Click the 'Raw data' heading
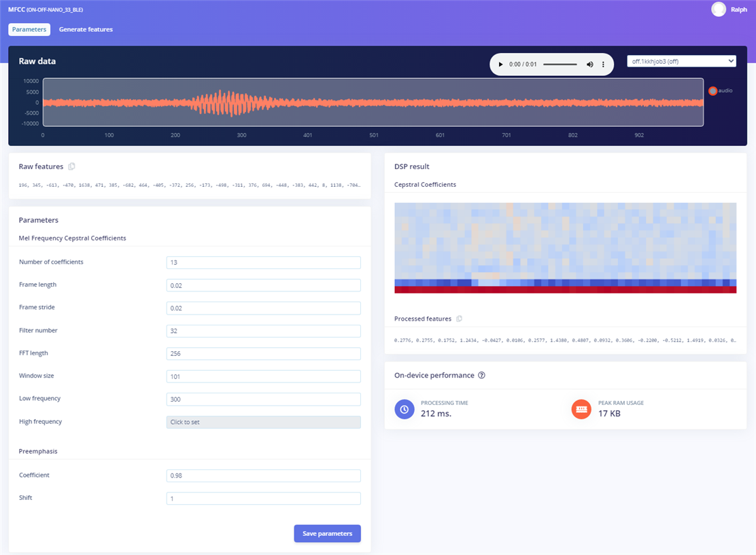 (x=37, y=61)
